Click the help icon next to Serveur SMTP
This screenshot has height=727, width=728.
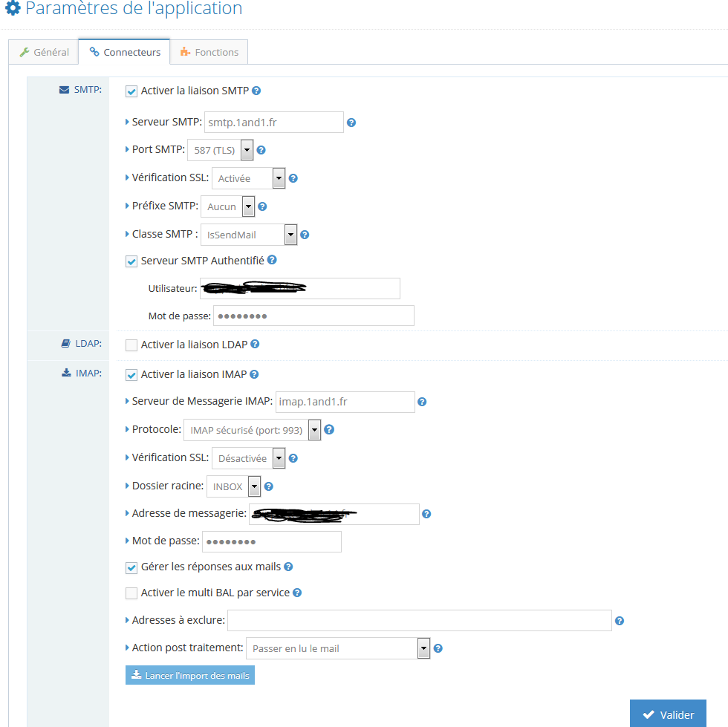click(351, 123)
